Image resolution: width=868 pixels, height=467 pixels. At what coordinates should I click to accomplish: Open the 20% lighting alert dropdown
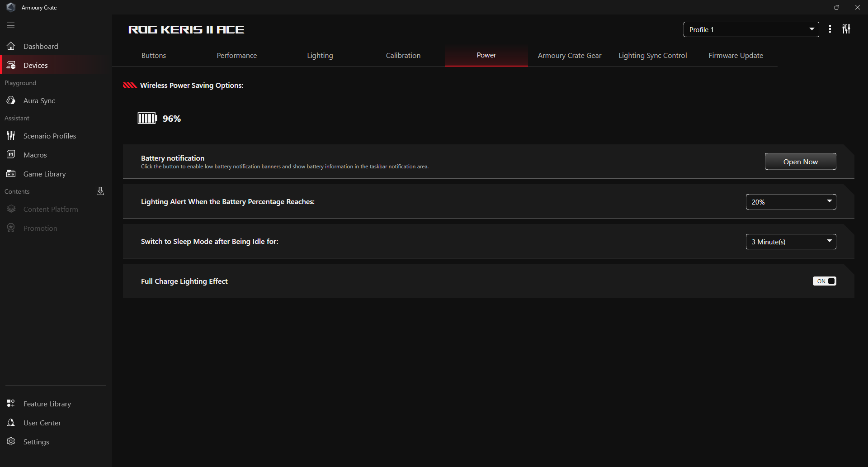coord(791,202)
